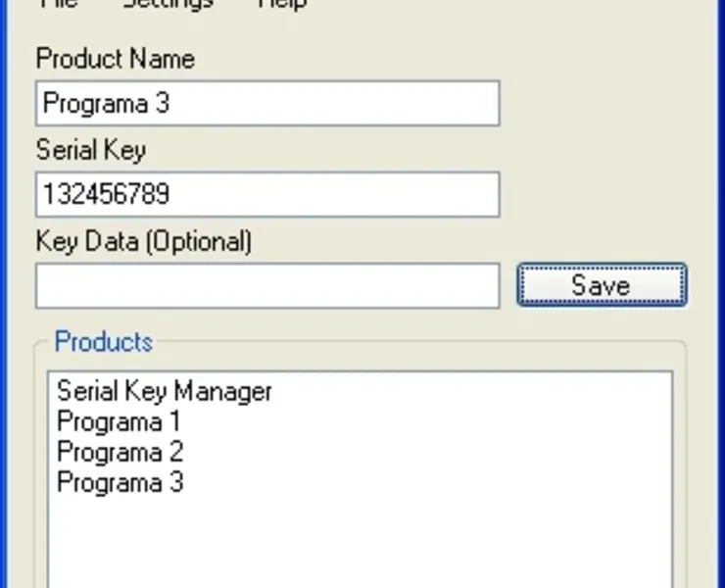
Task: Click the Serial Key label
Action: pyautogui.click(x=90, y=150)
